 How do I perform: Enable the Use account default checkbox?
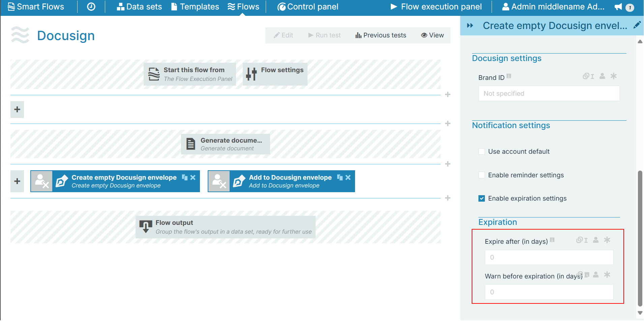[482, 152]
